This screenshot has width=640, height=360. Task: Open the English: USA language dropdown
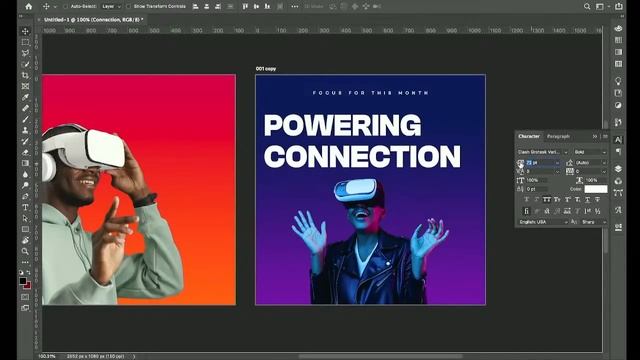[x=543, y=222]
